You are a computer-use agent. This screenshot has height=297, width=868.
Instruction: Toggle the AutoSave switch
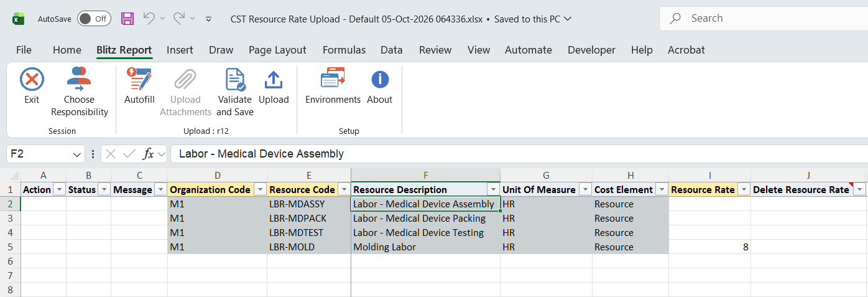[x=94, y=19]
